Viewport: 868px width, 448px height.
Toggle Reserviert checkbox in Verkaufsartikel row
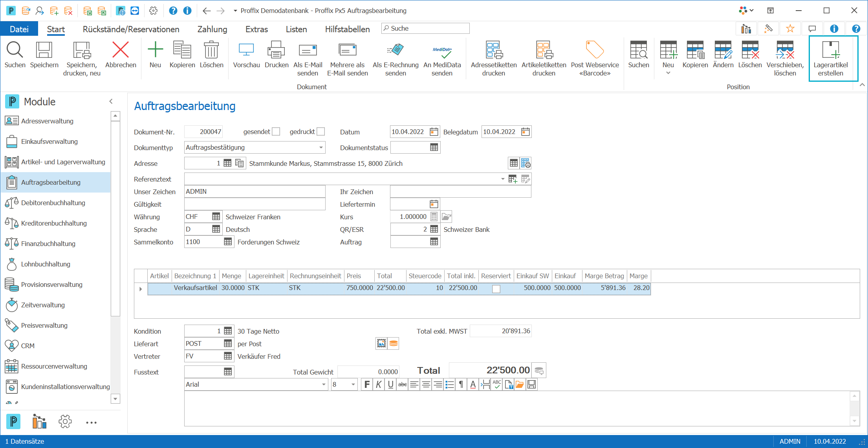[x=496, y=289]
